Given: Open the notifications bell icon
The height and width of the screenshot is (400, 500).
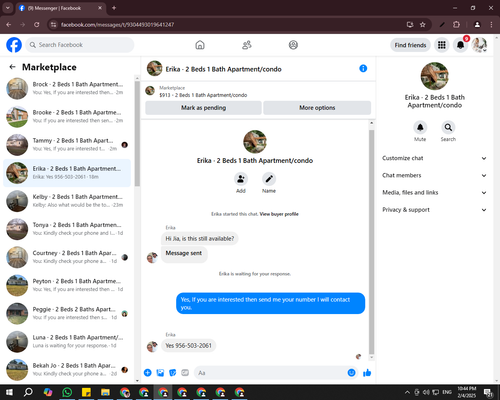Looking at the screenshot, I should (x=460, y=45).
